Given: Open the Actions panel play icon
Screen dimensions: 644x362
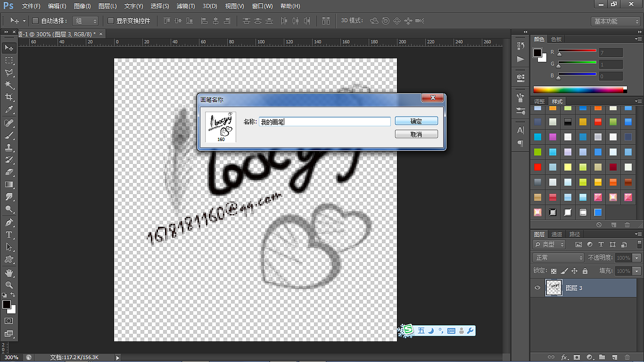Looking at the screenshot, I should [521, 59].
